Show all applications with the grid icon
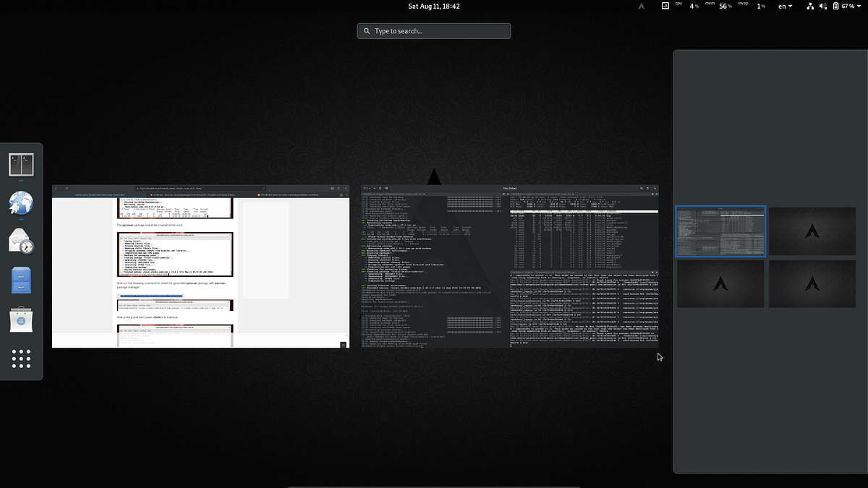Screen dimensions: 868x488 [x=21, y=359]
